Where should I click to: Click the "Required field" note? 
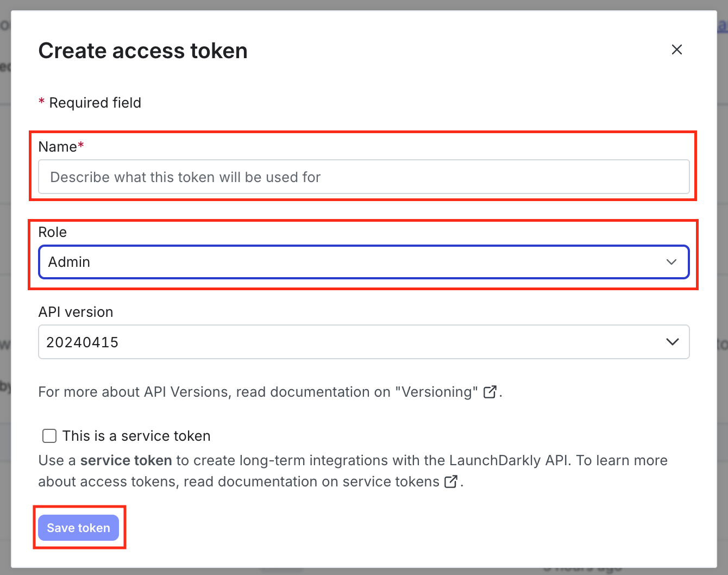coord(95,103)
